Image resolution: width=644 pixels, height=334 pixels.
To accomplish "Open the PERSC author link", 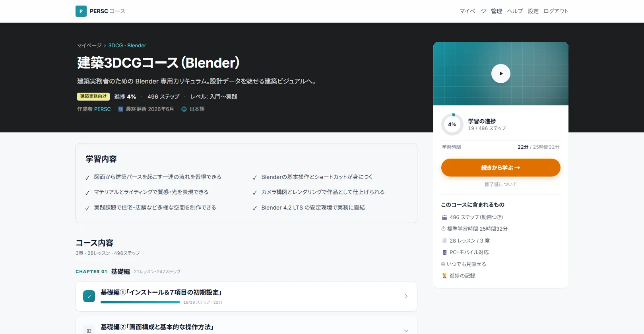I will pyautogui.click(x=103, y=109).
